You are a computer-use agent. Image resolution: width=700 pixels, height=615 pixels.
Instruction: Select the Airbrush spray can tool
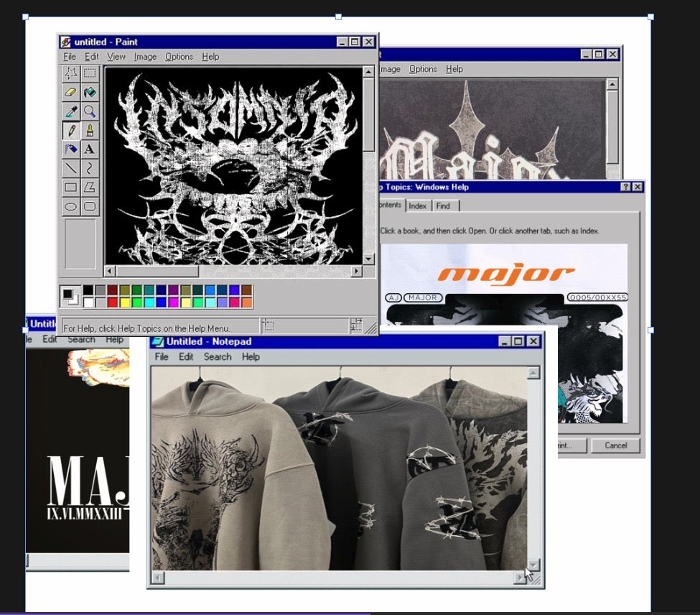pyautogui.click(x=70, y=149)
